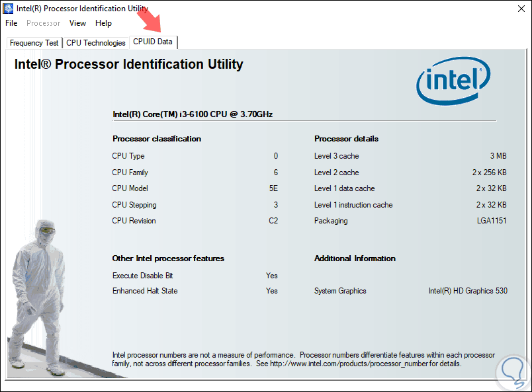Viewport: 532px width, 392px height.
Task: Click the Level 3 cache value
Action: pyautogui.click(x=498, y=156)
